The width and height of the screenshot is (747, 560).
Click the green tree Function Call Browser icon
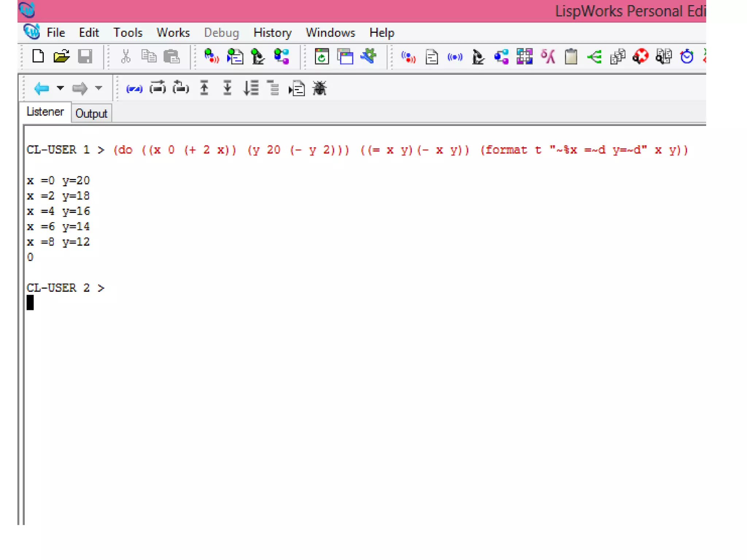(x=594, y=57)
